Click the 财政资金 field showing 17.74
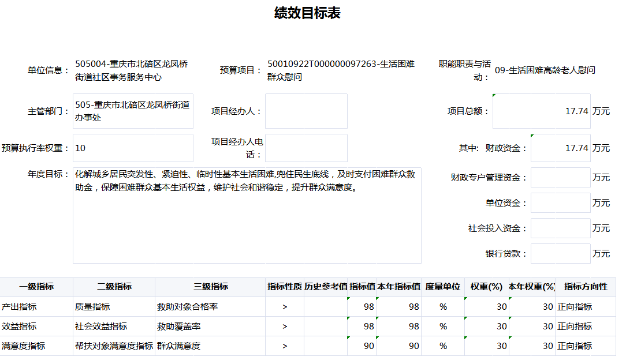This screenshot has width=626, height=364. pos(561,148)
